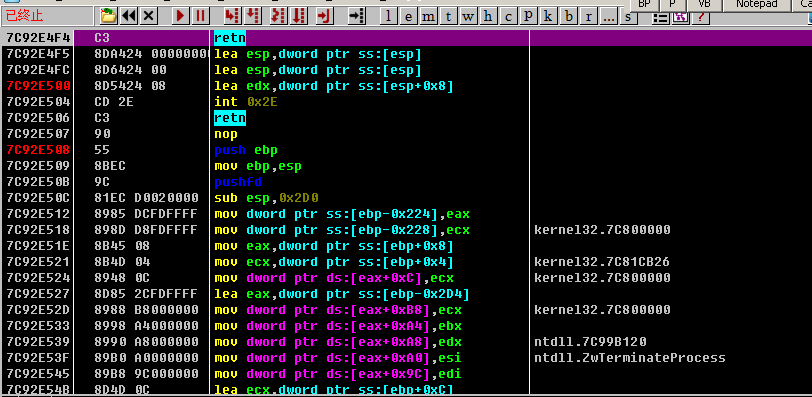
Task: Select the push ebp instruction
Action: [x=246, y=150]
